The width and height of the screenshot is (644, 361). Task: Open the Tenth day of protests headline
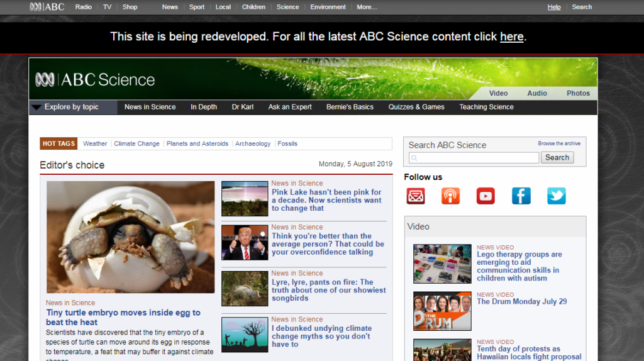pyautogui.click(x=529, y=353)
